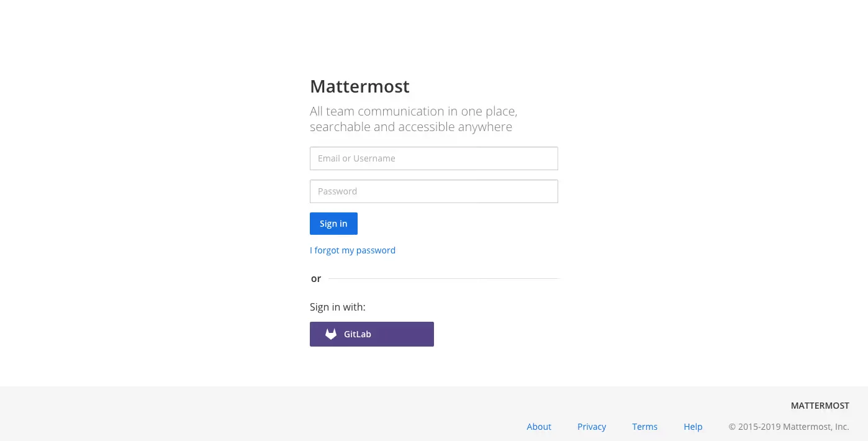Image resolution: width=868 pixels, height=441 pixels.
Task: Open the I forgot my password link
Action: pyautogui.click(x=352, y=250)
